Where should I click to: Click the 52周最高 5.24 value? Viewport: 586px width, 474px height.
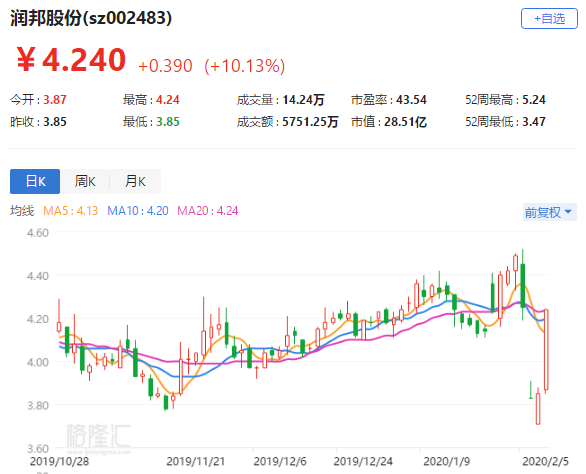point(534,100)
